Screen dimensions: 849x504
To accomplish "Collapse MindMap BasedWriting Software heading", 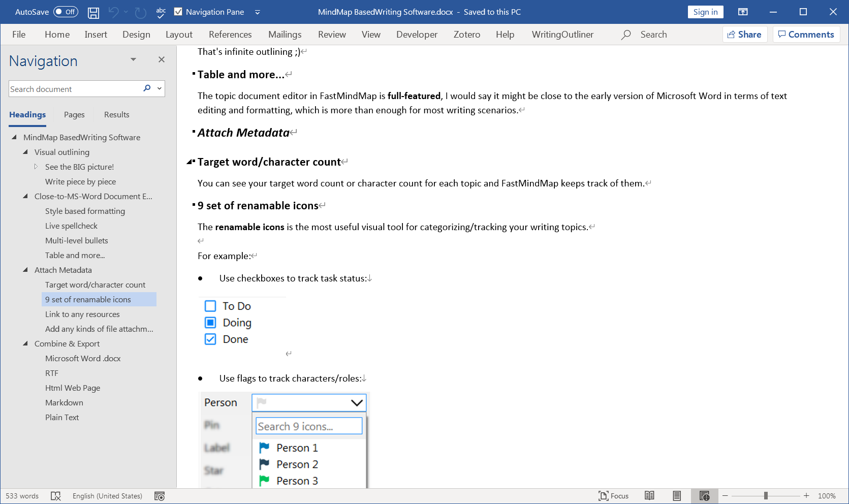I will 14,137.
